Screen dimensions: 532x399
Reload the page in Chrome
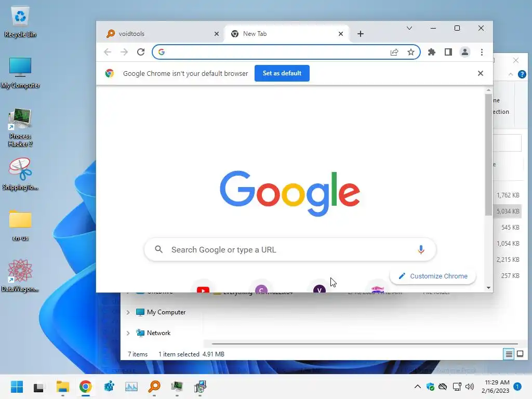[141, 52]
